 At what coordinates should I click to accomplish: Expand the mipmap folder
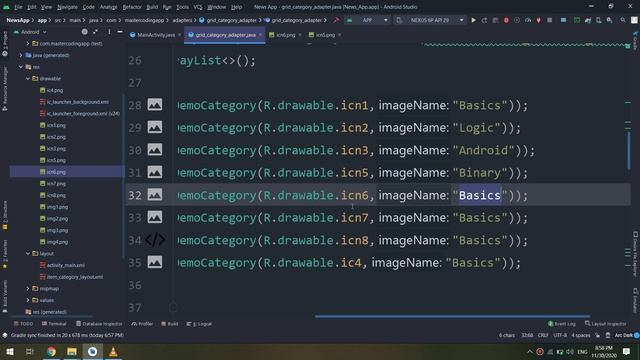click(28, 289)
